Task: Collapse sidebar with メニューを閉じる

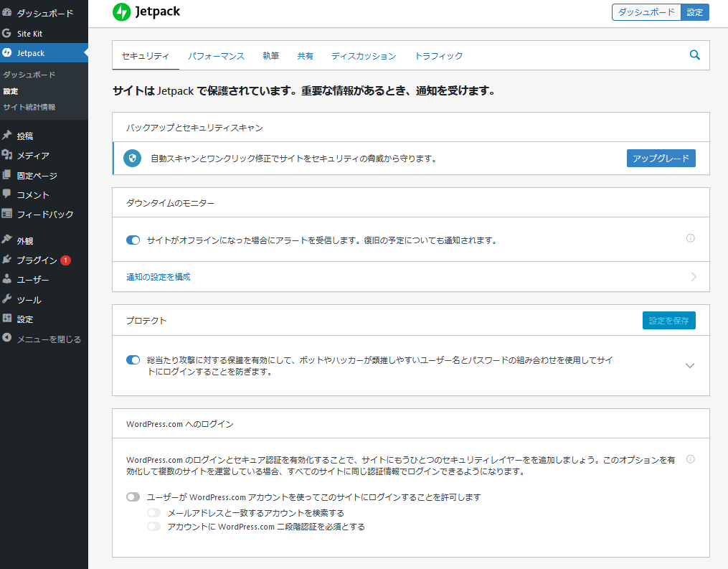Action: coord(48,339)
